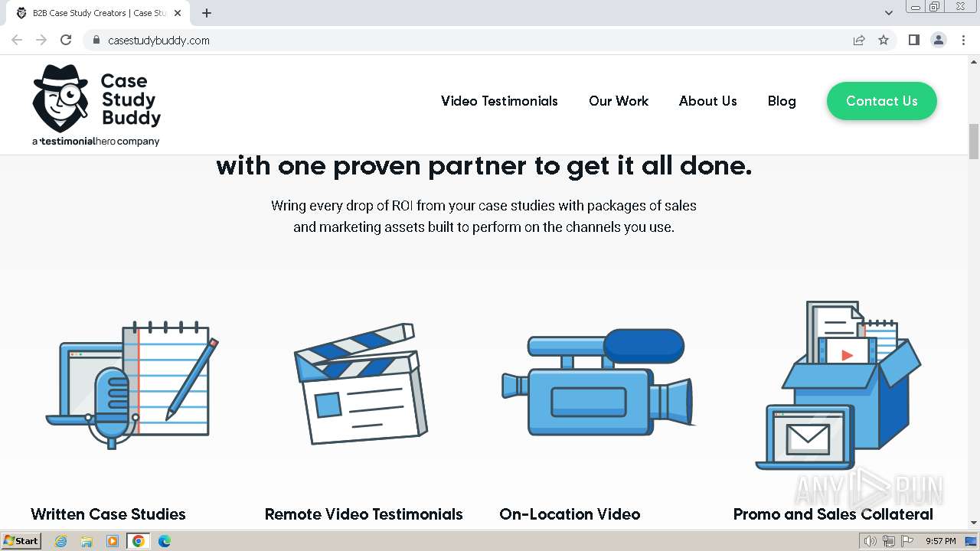Open the Chrome profile menu
Screen dimensions: 980x551
[939, 40]
